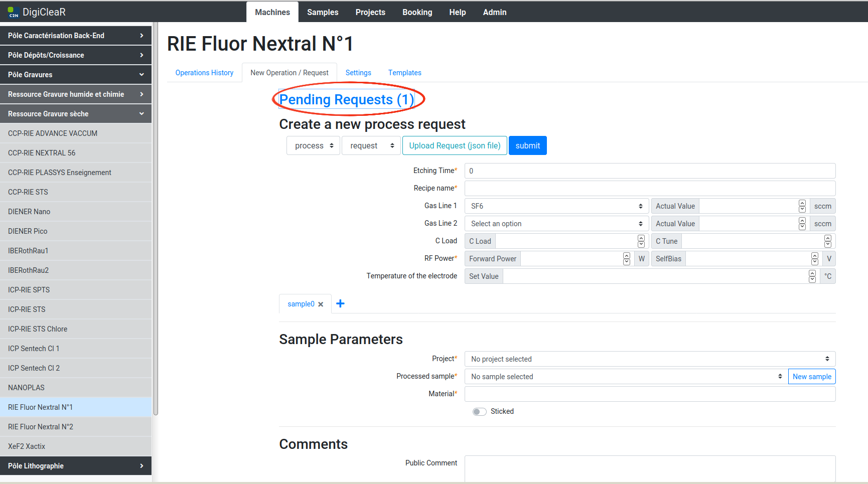The height and width of the screenshot is (484, 868).
Task: Click the DigiCleaR C2N logo icon
Action: point(13,12)
